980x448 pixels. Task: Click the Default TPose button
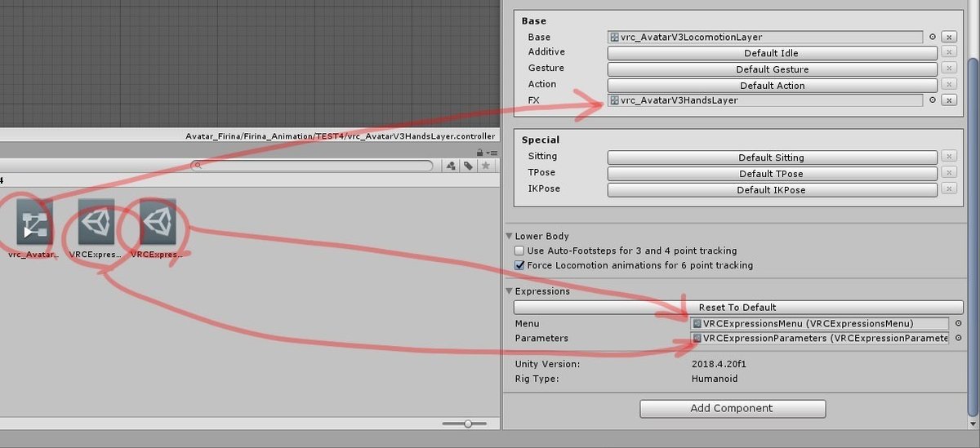point(772,173)
